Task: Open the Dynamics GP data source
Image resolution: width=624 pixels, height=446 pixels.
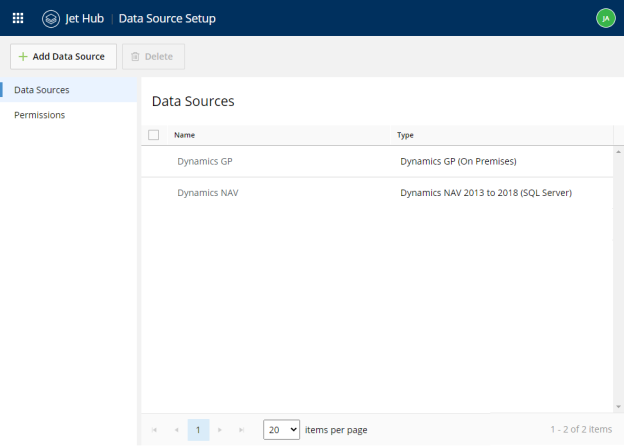Action: point(205,161)
